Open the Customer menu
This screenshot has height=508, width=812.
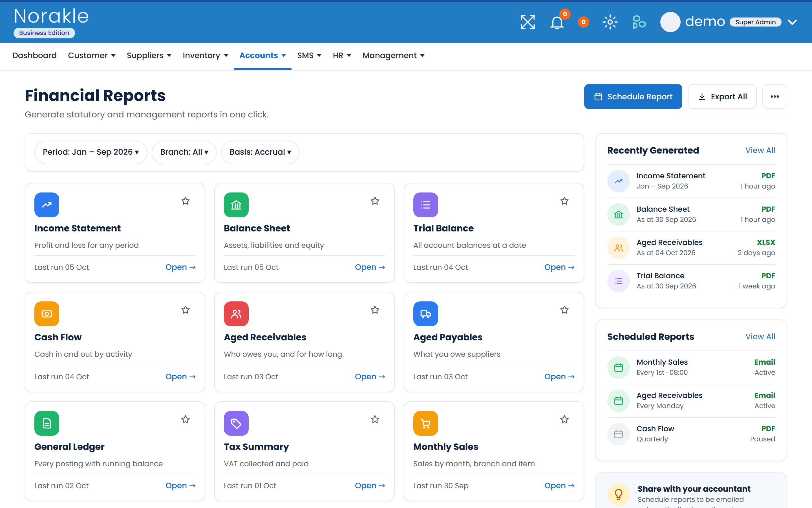(92, 55)
